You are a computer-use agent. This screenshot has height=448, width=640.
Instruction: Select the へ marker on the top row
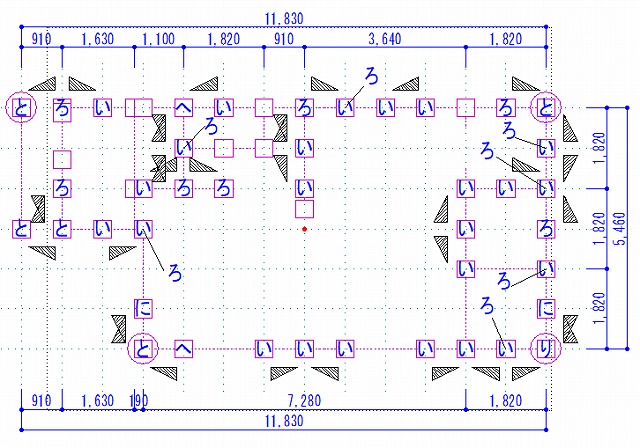coord(183,107)
